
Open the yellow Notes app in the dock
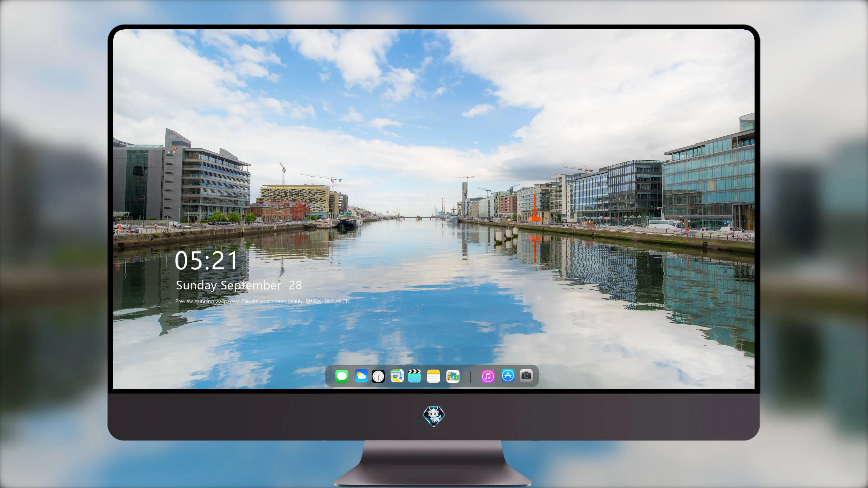(x=433, y=376)
